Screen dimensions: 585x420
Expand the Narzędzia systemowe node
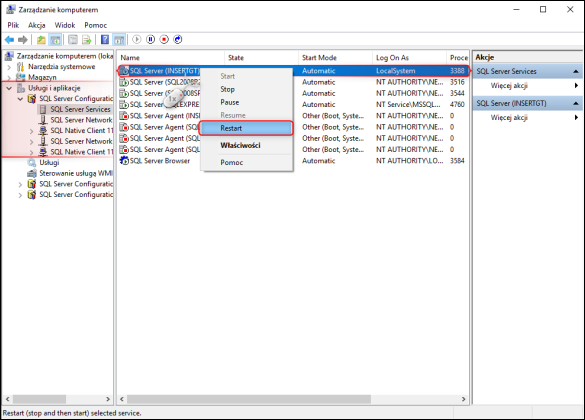point(9,67)
